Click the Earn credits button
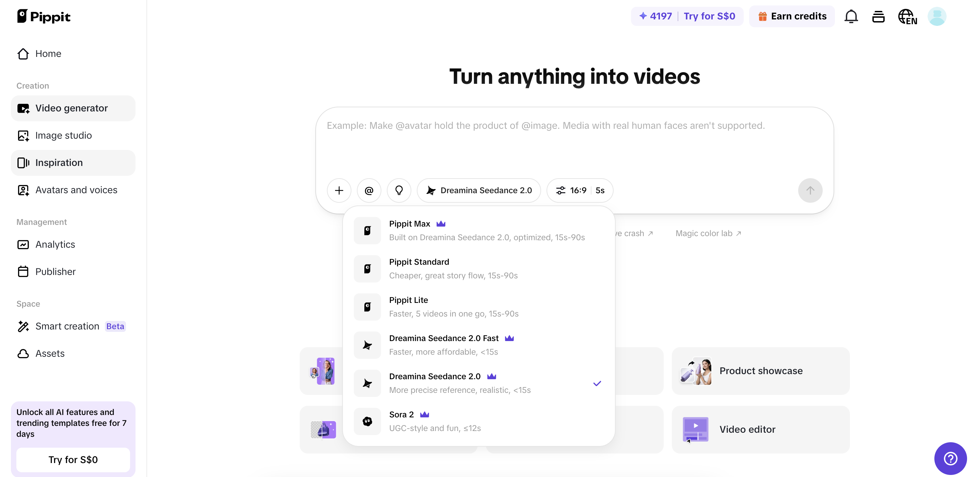 click(x=792, y=16)
